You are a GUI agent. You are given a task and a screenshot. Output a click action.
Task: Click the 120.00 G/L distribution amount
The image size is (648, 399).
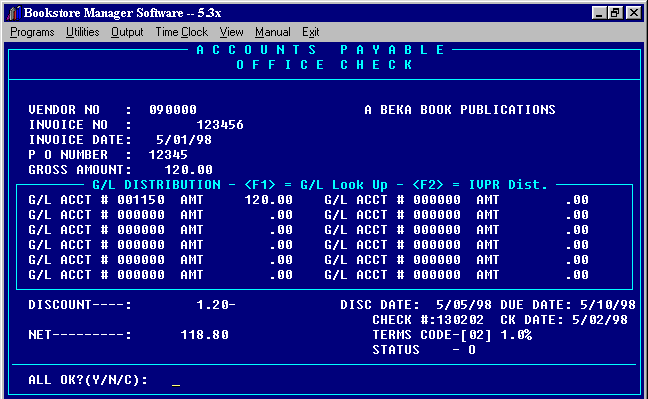coord(269,200)
